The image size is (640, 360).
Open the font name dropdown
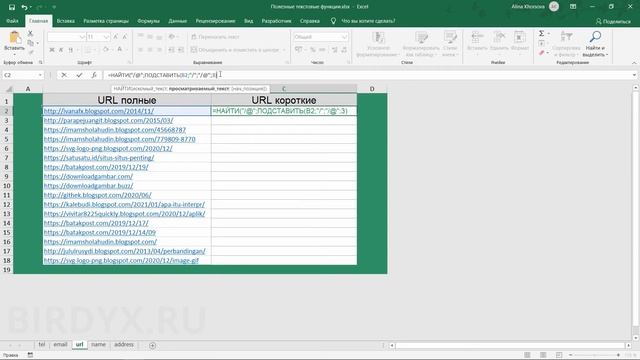click(x=82, y=37)
